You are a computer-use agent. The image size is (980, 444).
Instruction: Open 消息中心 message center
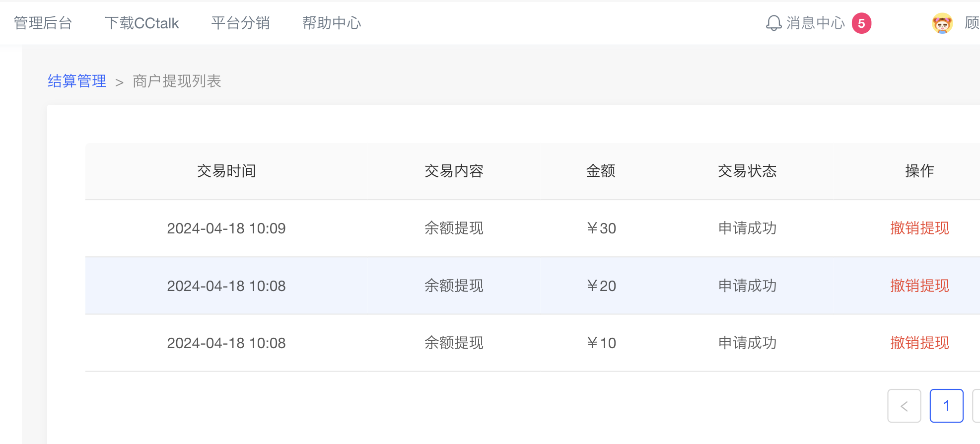[815, 23]
